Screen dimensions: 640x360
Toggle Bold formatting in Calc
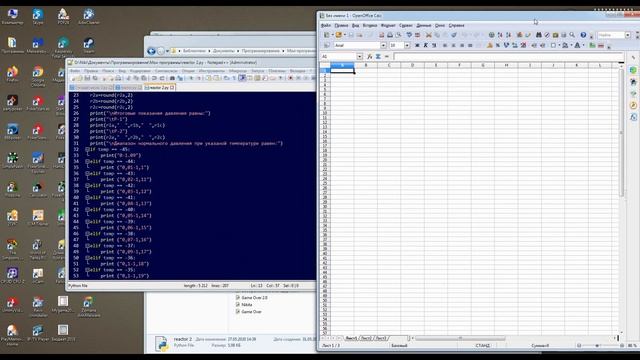(417, 45)
